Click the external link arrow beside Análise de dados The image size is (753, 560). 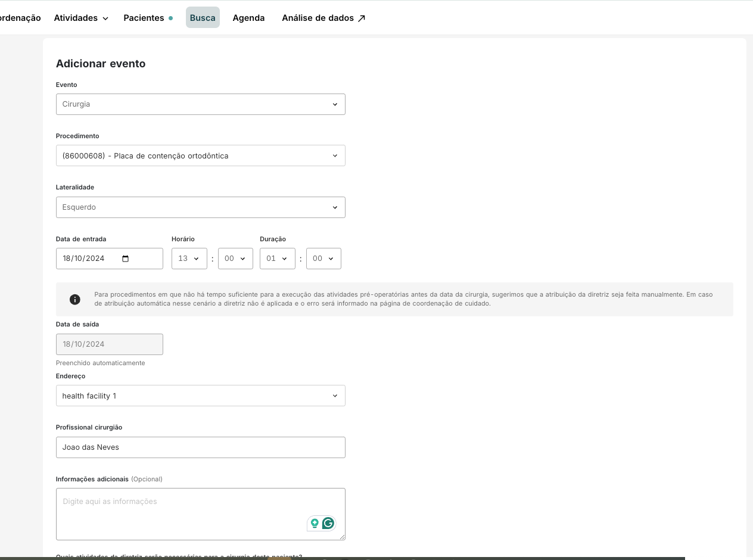point(361,18)
